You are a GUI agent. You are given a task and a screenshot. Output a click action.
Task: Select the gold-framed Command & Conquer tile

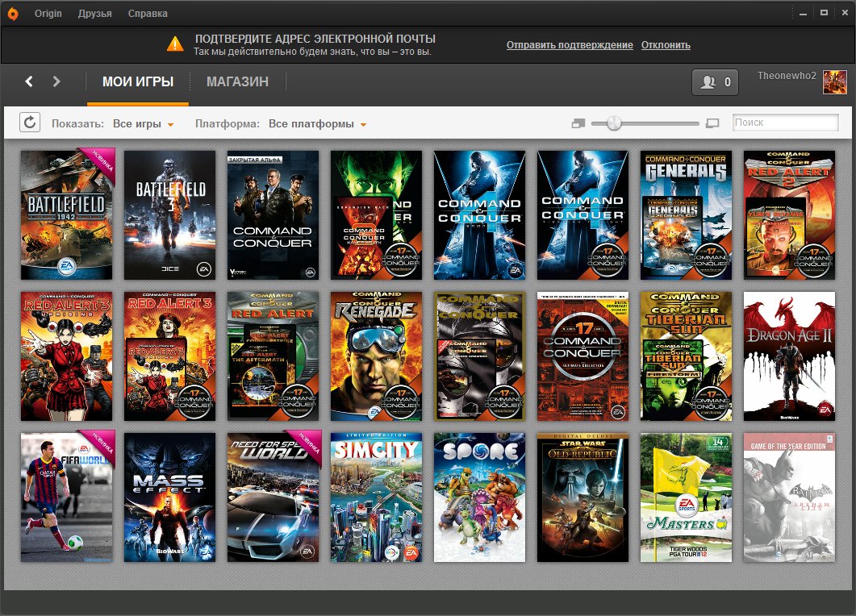pyautogui.click(x=479, y=356)
